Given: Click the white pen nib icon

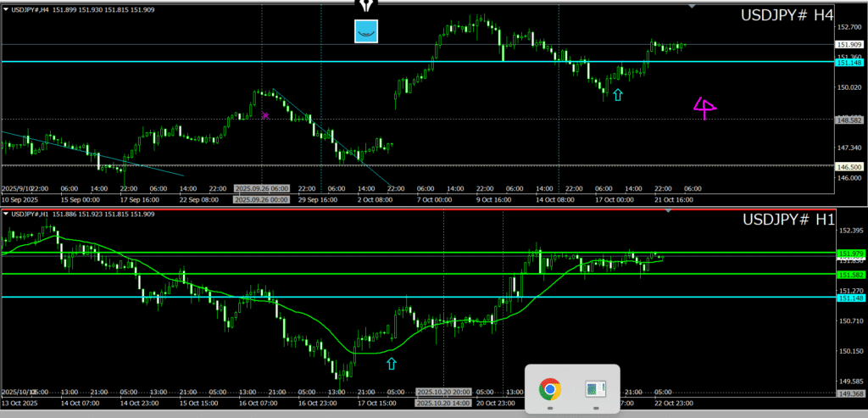Looking at the screenshot, I should point(366,6).
